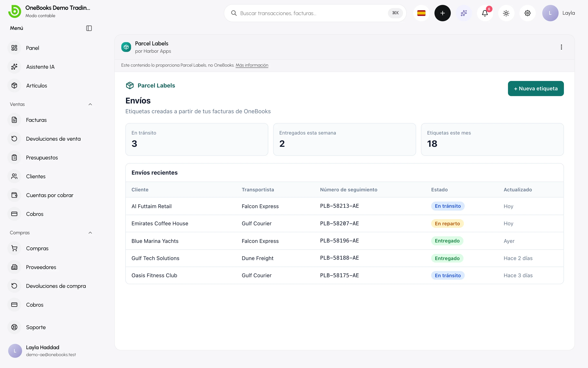
Task: Click the Emirates Coffee House row cell
Action: [x=160, y=223]
